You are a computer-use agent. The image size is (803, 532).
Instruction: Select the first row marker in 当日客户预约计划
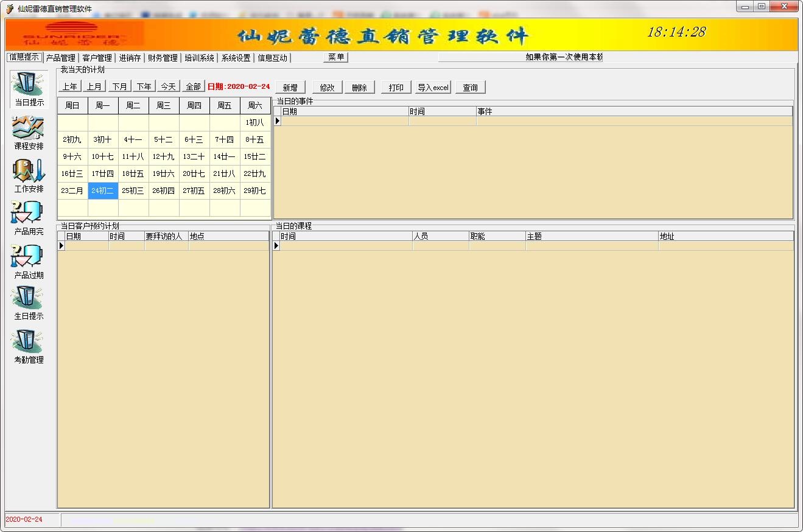pyautogui.click(x=61, y=246)
